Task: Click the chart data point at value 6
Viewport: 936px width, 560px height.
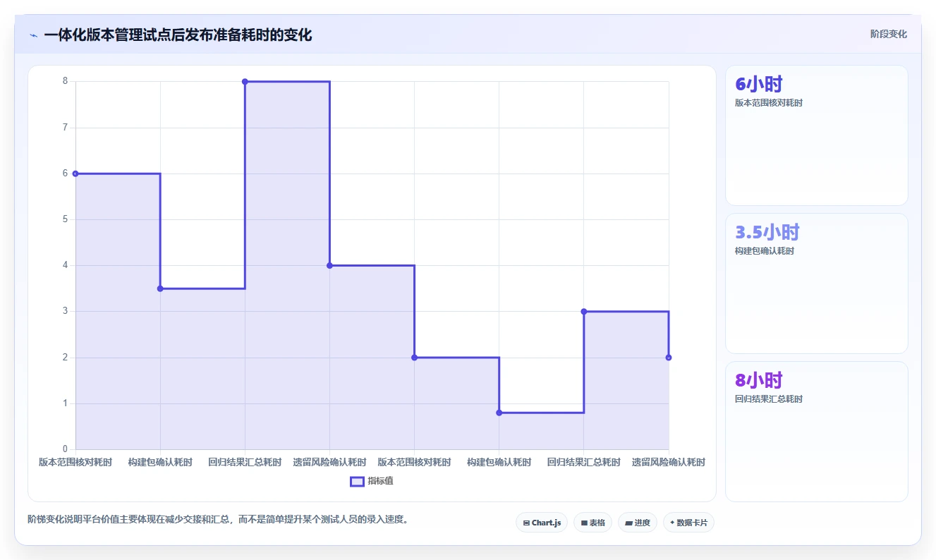Action: (x=75, y=174)
